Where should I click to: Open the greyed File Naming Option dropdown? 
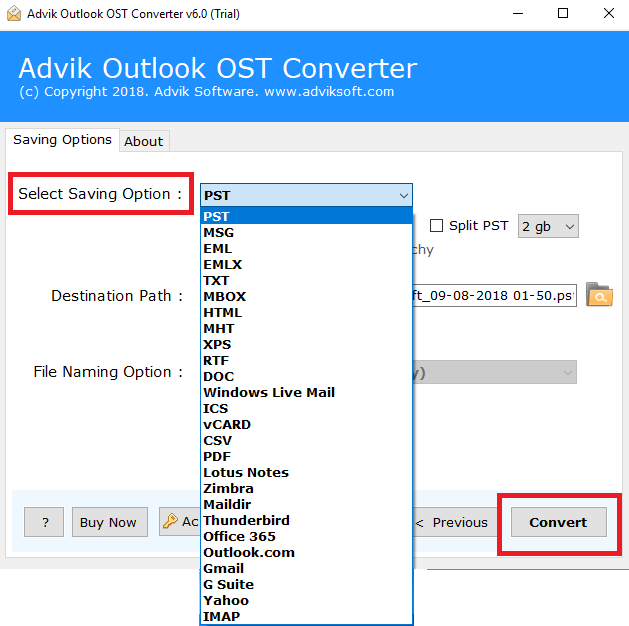coord(494,372)
